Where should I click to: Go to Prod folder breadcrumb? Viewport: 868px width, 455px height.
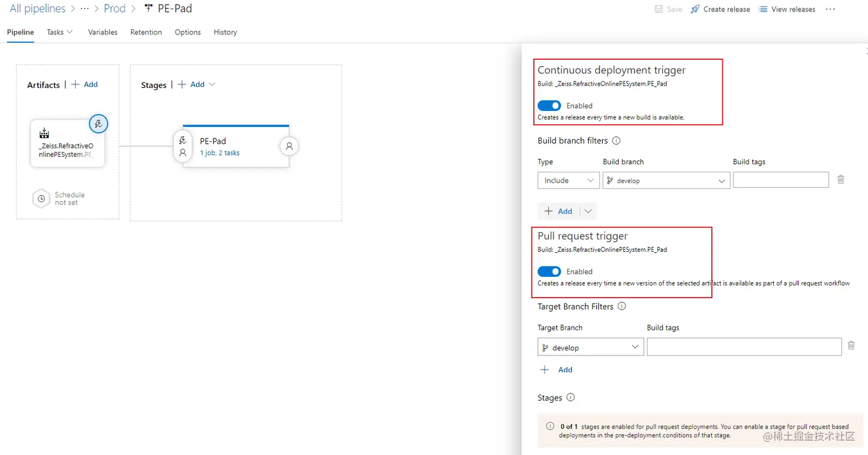[x=115, y=9]
